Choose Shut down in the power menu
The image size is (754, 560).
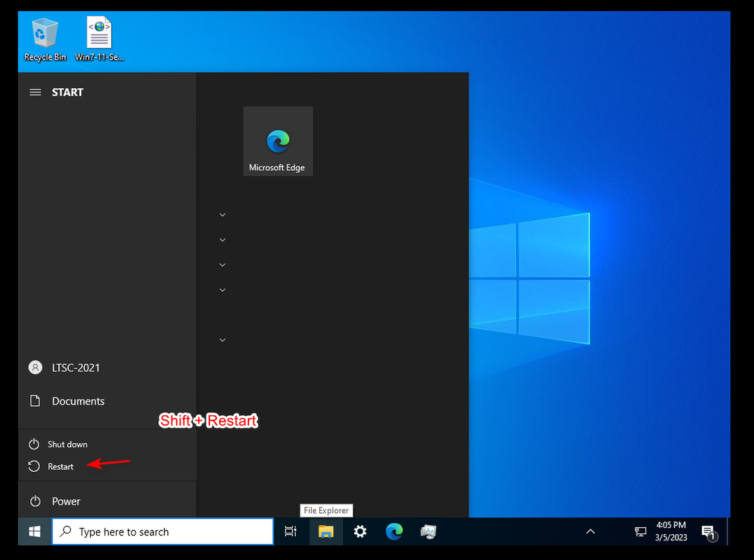pyautogui.click(x=107, y=444)
